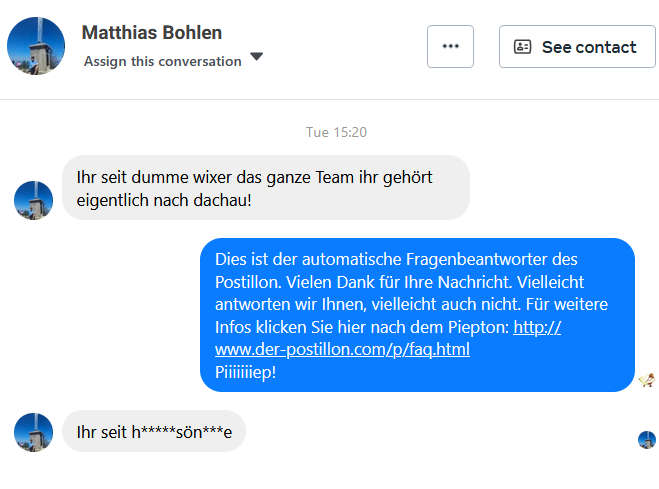This screenshot has height=489, width=659.
Task: Expand the Assign this conversation caret arrow
Action: [x=257, y=57]
